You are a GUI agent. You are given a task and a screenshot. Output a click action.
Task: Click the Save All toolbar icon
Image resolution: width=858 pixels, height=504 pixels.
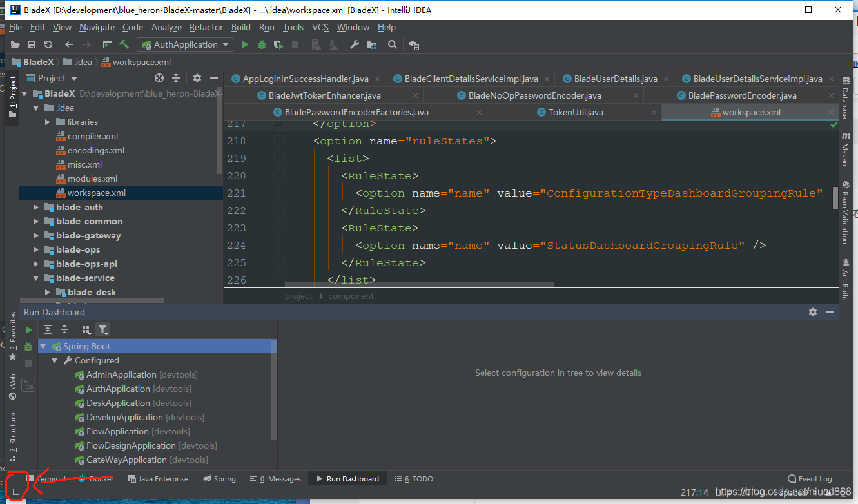point(31,44)
